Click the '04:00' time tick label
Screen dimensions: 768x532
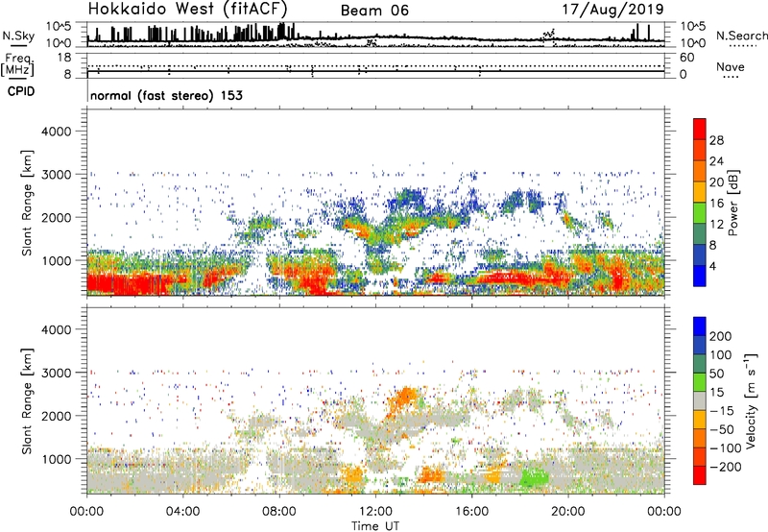182,512
